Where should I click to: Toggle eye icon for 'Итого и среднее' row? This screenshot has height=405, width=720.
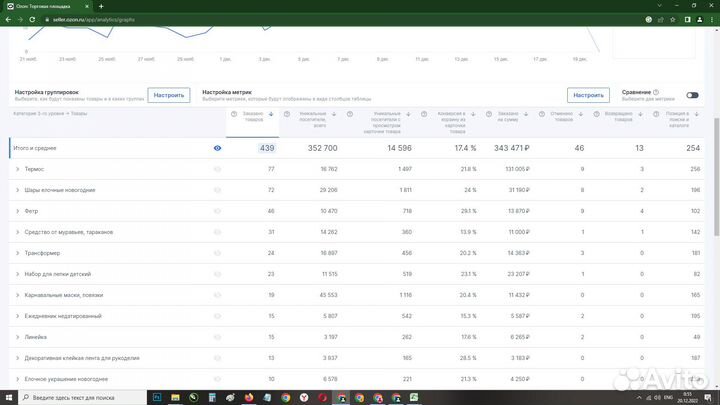pyautogui.click(x=217, y=148)
